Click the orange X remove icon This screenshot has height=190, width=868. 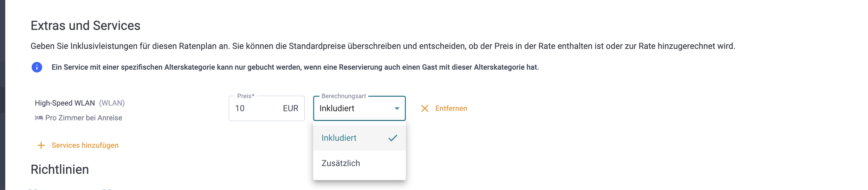click(425, 108)
